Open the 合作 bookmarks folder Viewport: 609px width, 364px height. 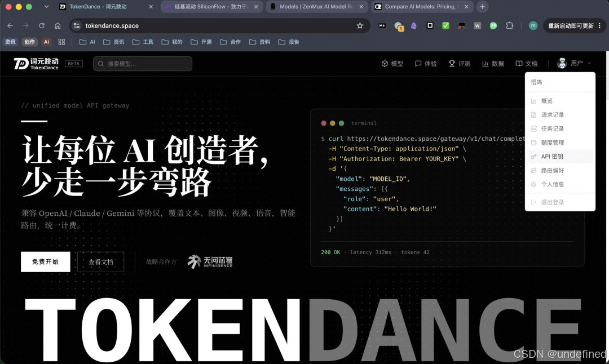click(x=230, y=42)
